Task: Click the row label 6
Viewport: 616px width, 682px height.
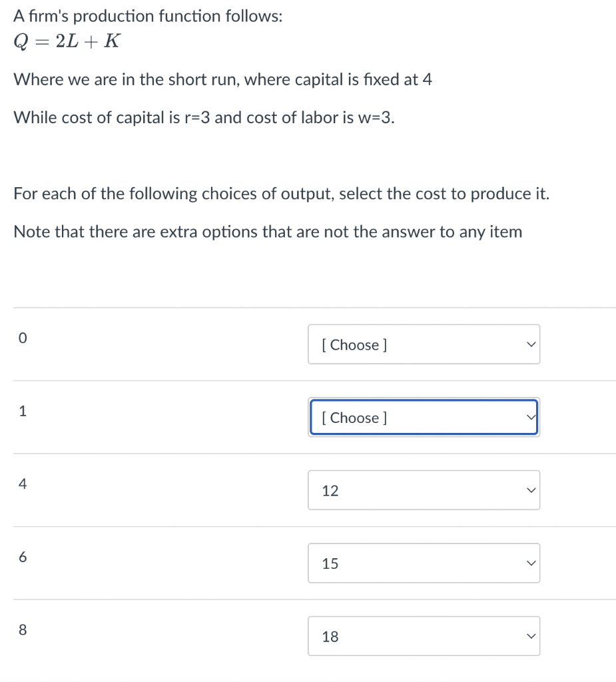Action: click(22, 557)
